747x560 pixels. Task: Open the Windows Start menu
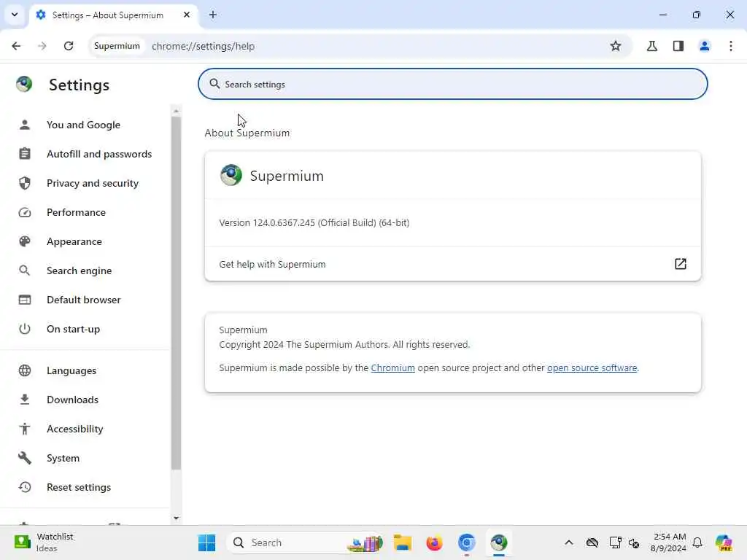click(x=206, y=542)
